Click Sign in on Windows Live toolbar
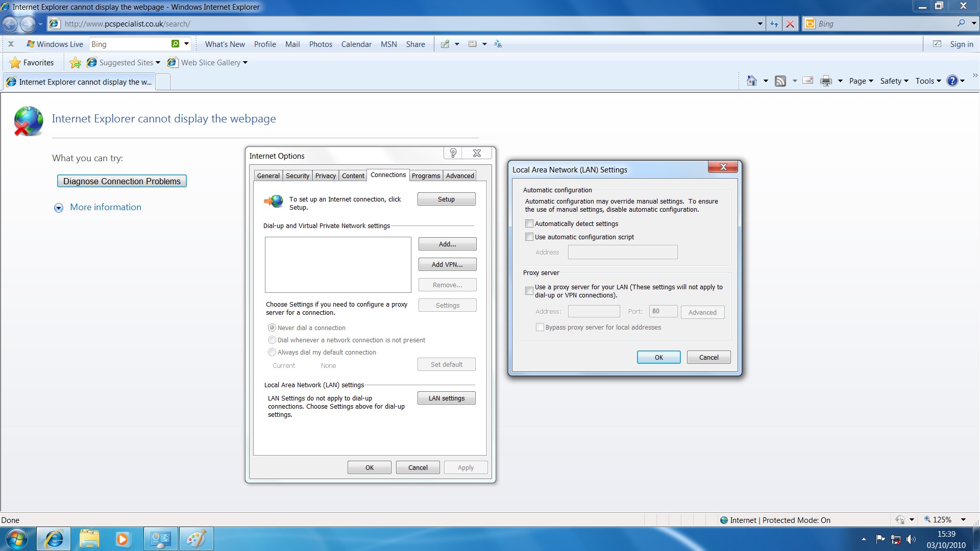980x551 pixels. tap(961, 44)
